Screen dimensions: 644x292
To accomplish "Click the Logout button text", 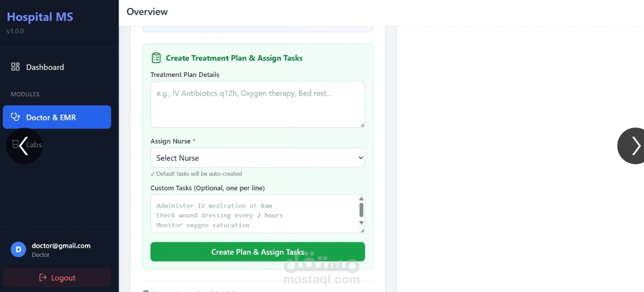I will click(x=63, y=277).
